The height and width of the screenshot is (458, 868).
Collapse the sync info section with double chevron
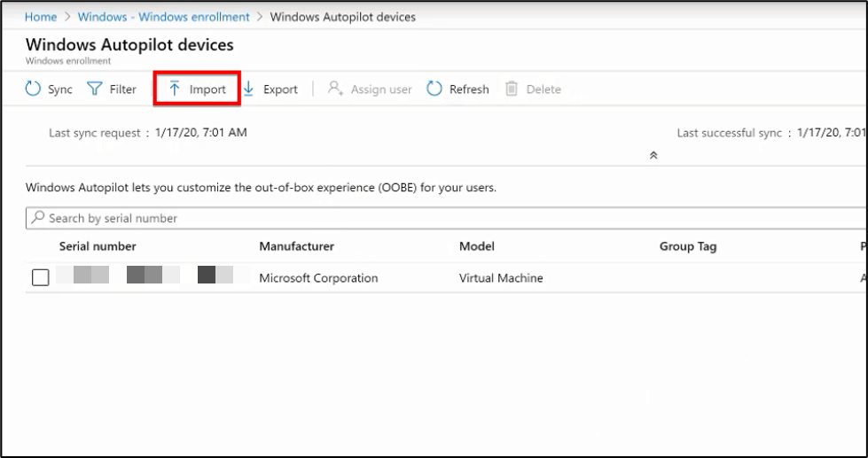tap(653, 155)
